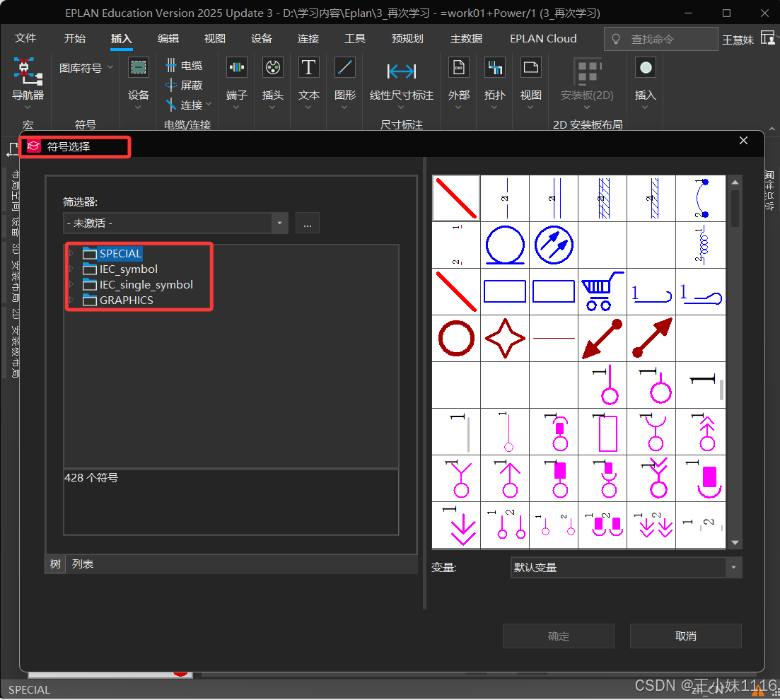This screenshot has height=700, width=780.
Task: Click the lightbulb icon in 查找命令 box
Action: coord(616,39)
